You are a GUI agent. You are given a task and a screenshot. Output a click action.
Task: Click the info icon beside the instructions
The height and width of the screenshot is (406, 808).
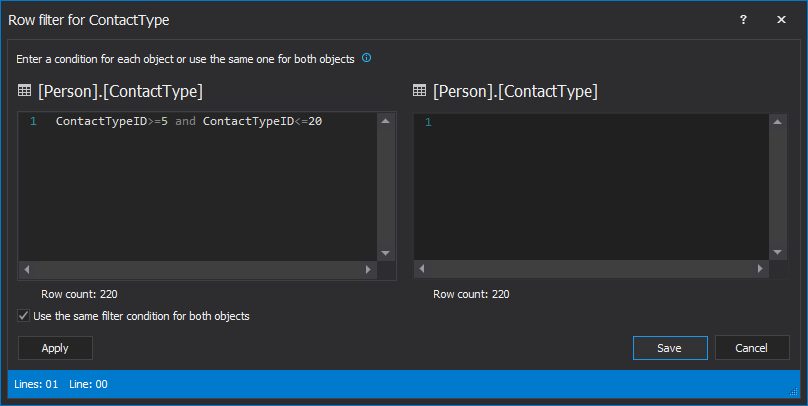coord(366,58)
